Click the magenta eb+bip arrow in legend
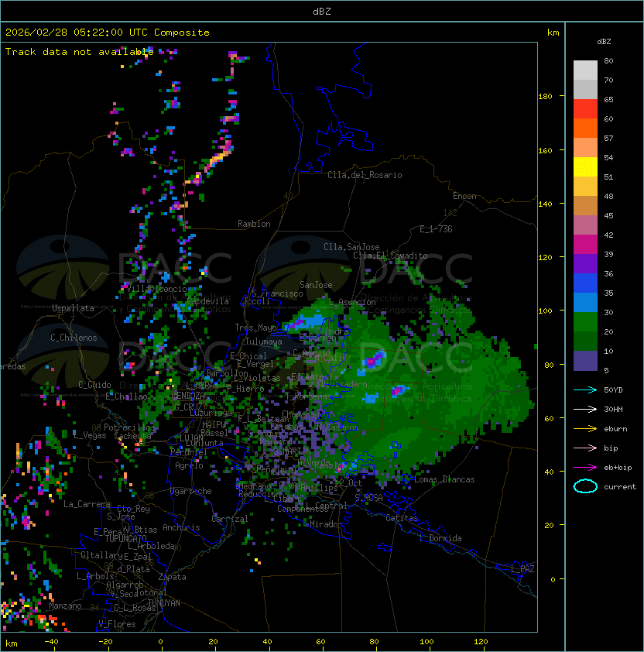This screenshot has height=652, width=644. pos(585,468)
